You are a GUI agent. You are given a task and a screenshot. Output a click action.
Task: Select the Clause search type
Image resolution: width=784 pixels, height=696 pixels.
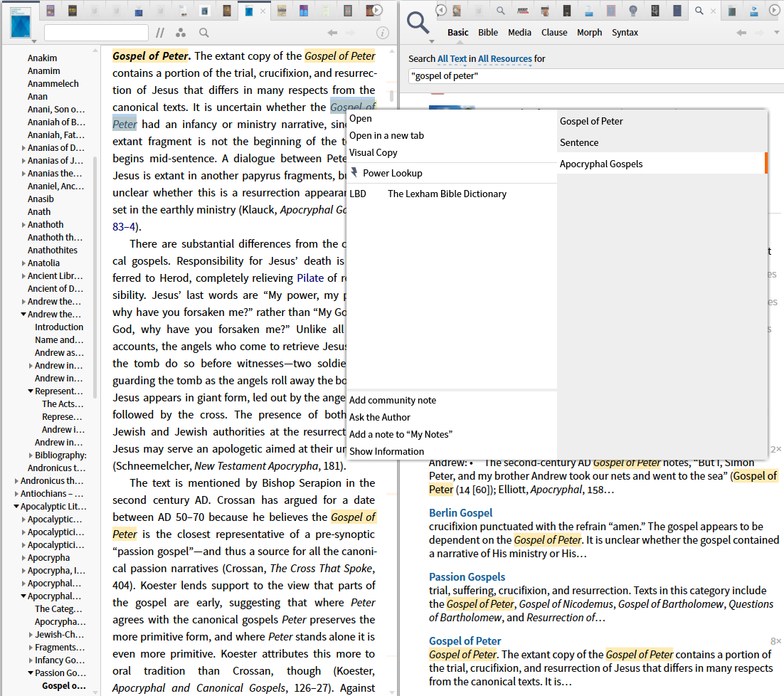(x=554, y=33)
